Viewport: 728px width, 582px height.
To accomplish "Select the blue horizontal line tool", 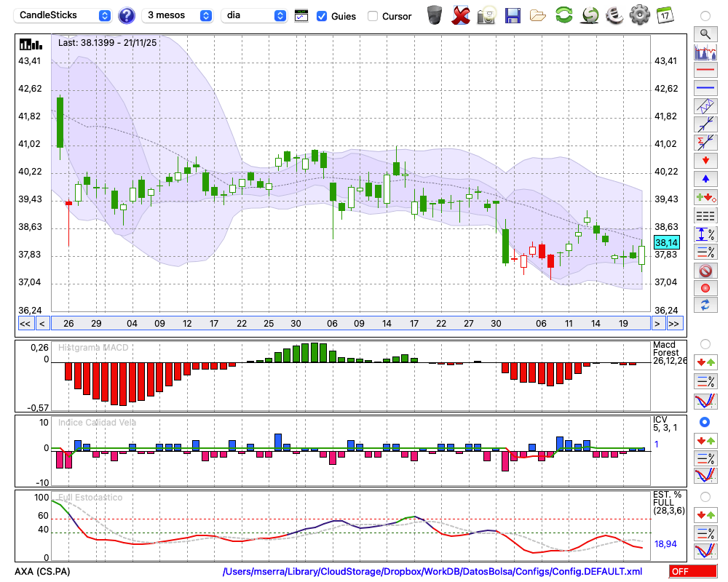I will 705,88.
